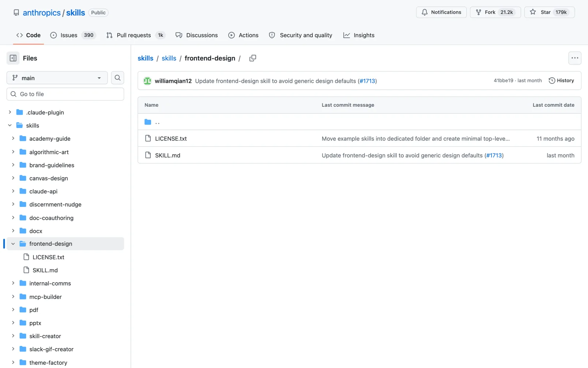Click the folder icon for claude-api

tap(23, 191)
